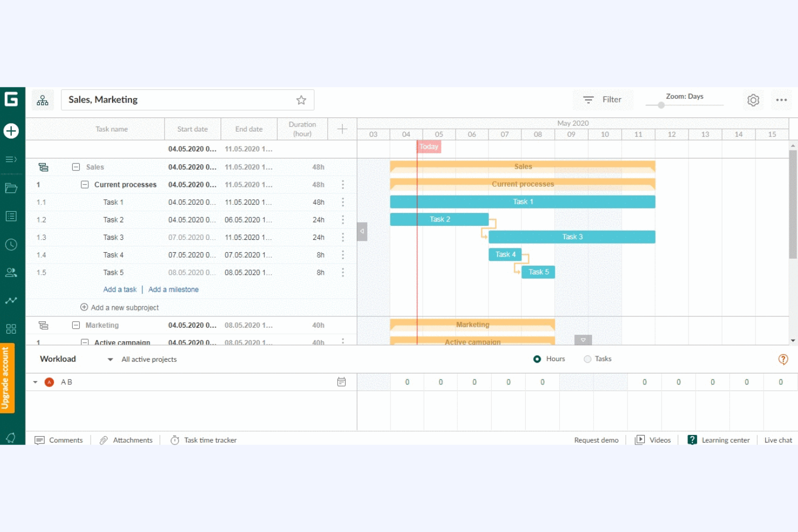This screenshot has width=798, height=532.
Task: Expand the A B workload row
Action: [x=35, y=382]
